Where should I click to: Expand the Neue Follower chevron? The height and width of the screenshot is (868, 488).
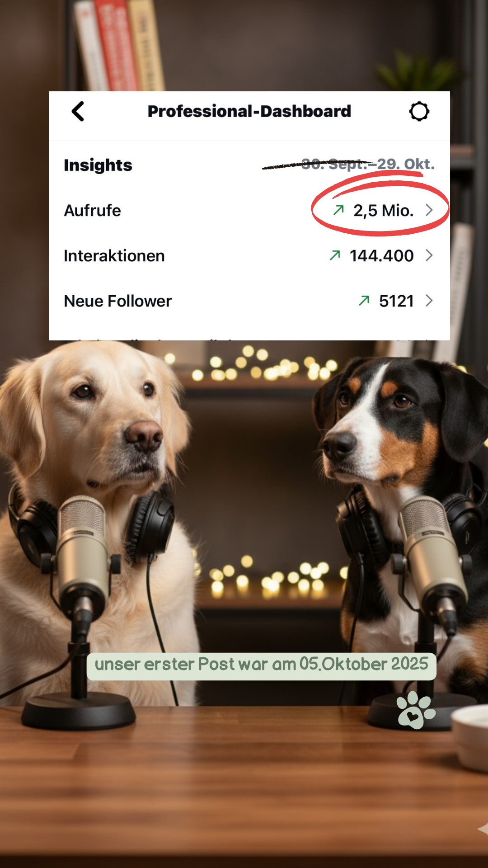click(x=429, y=301)
